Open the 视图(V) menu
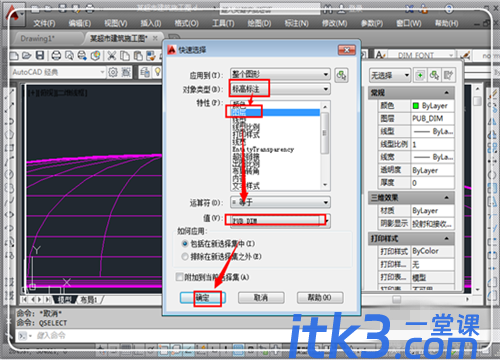Image resolution: width=500 pixels, height=360 pixels. pyautogui.click(x=115, y=23)
